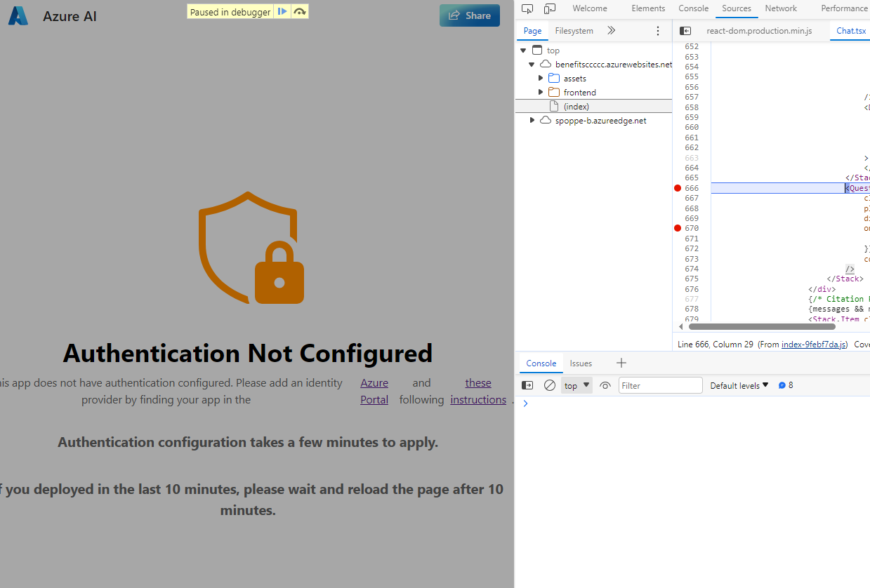
Task: Switch to the Console panel tab at top
Action: 693,8
